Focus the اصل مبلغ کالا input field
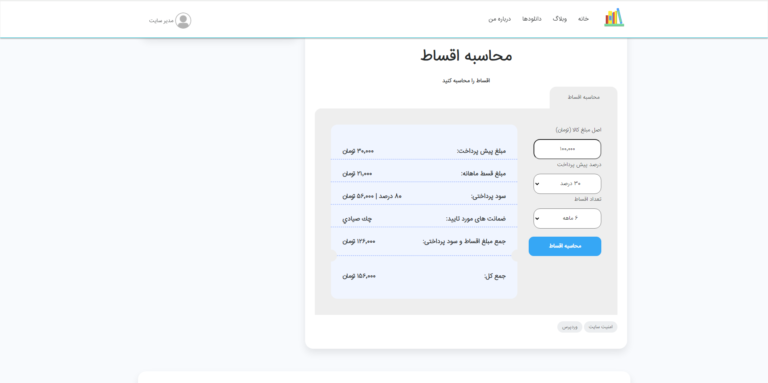Viewport: 768px width, 383px height. [x=567, y=149]
